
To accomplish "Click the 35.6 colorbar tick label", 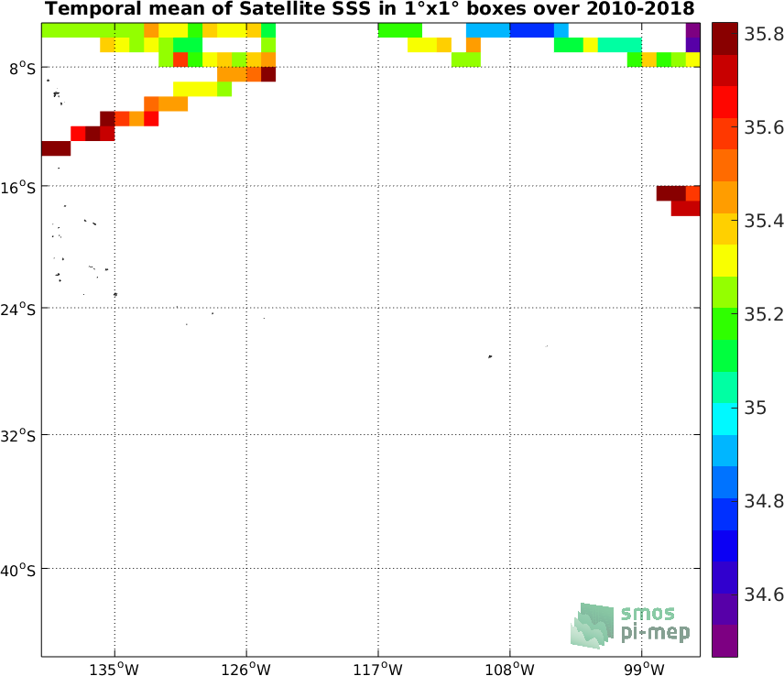I will point(764,127).
